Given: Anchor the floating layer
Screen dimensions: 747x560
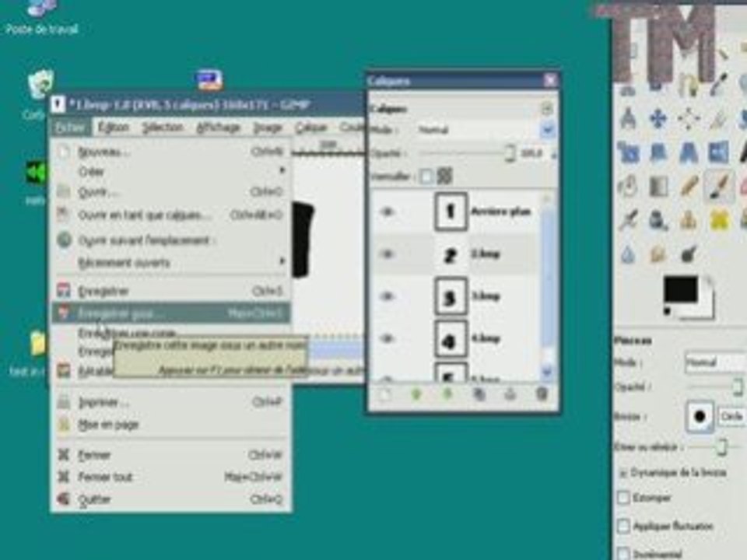Looking at the screenshot, I should (510, 394).
